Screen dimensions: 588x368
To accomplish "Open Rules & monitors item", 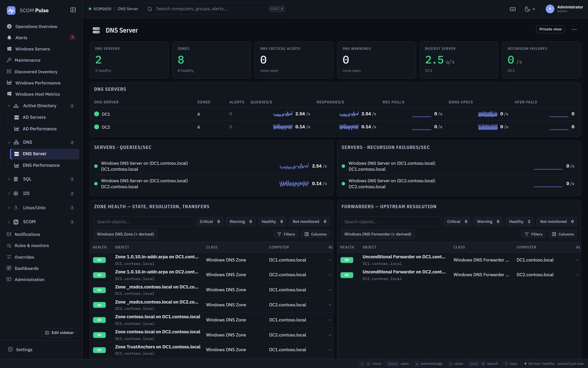I will click(x=32, y=246).
